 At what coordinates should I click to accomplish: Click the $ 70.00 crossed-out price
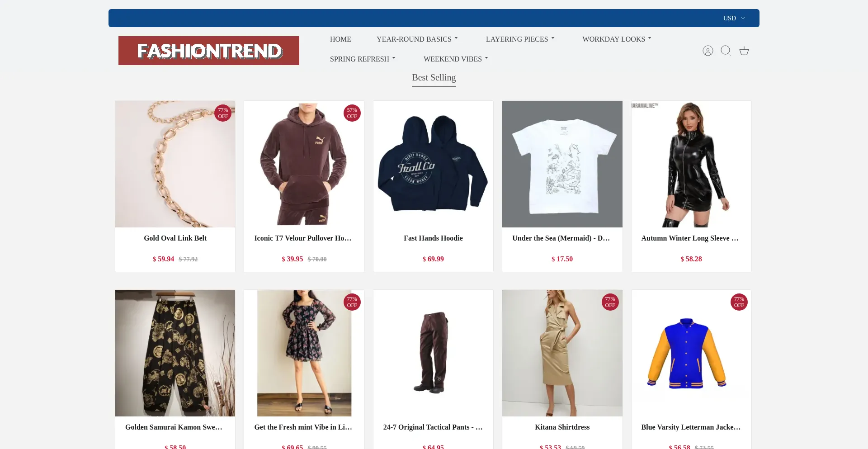point(317,259)
